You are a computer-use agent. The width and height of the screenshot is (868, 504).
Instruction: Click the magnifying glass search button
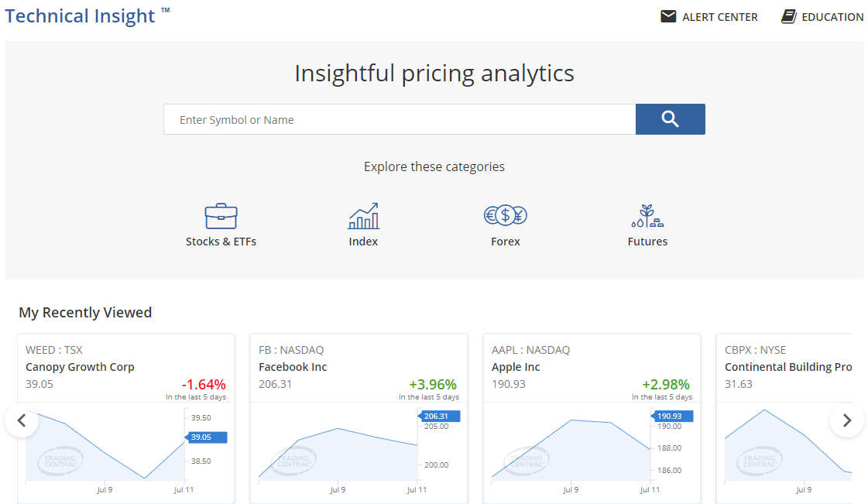(x=670, y=119)
